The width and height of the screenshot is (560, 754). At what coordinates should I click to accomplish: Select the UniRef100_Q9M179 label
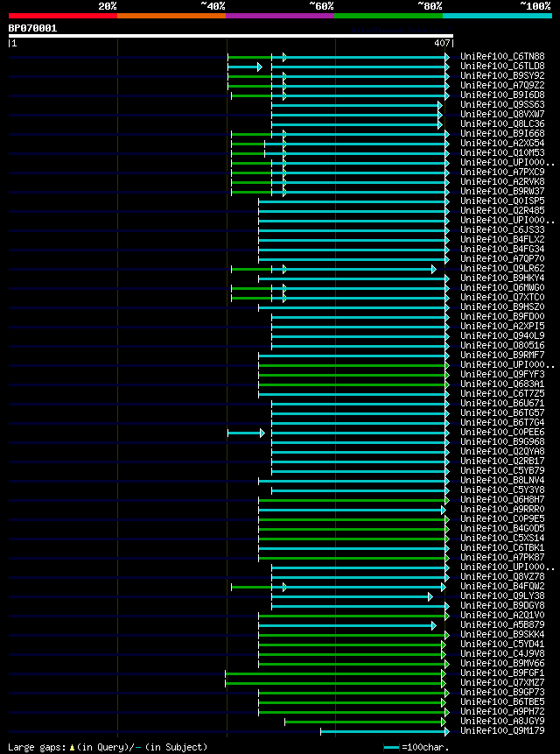click(502, 730)
